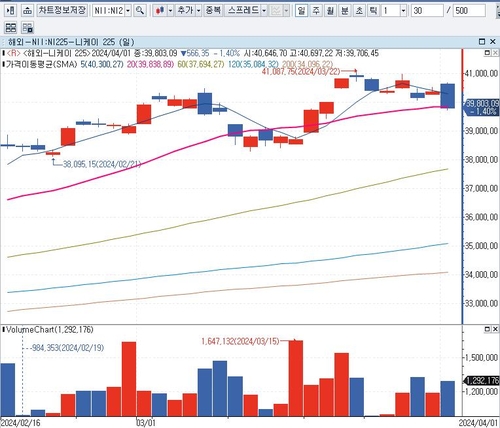Viewport: 500px width, 428px height.
Task: Click the magnifier search icon
Action: tap(140, 11)
